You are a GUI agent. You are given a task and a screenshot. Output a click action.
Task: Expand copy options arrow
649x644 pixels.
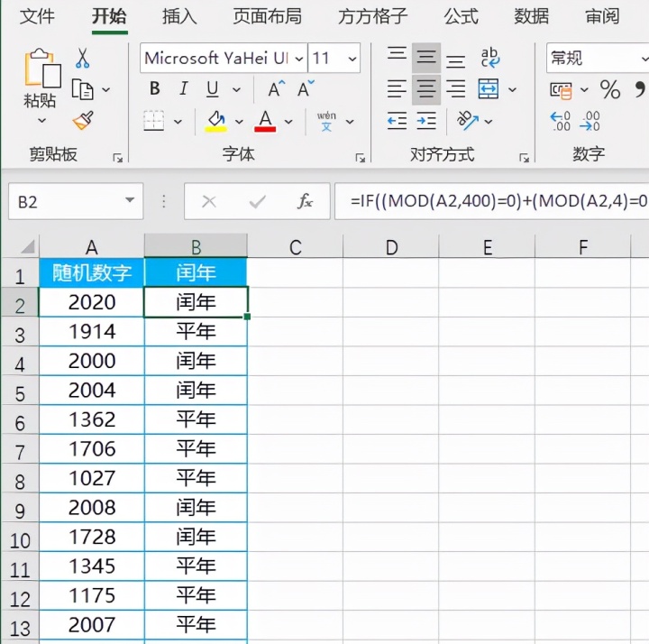pos(106,89)
